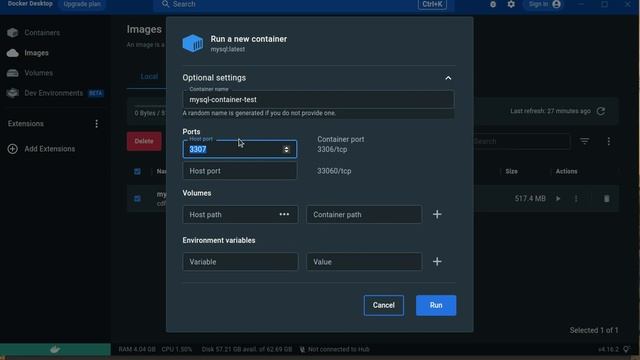Open the settings gear icon
This screenshot has width=640, height=360.
click(511, 4)
